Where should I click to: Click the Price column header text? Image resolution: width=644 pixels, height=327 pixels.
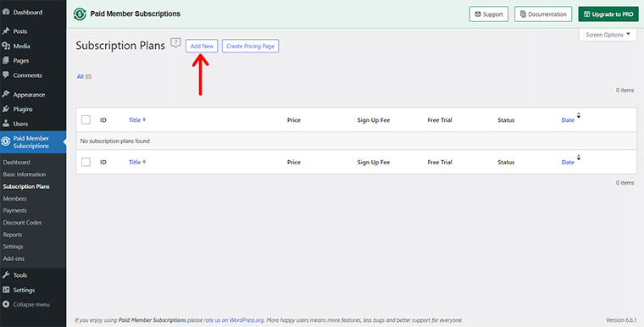point(294,120)
